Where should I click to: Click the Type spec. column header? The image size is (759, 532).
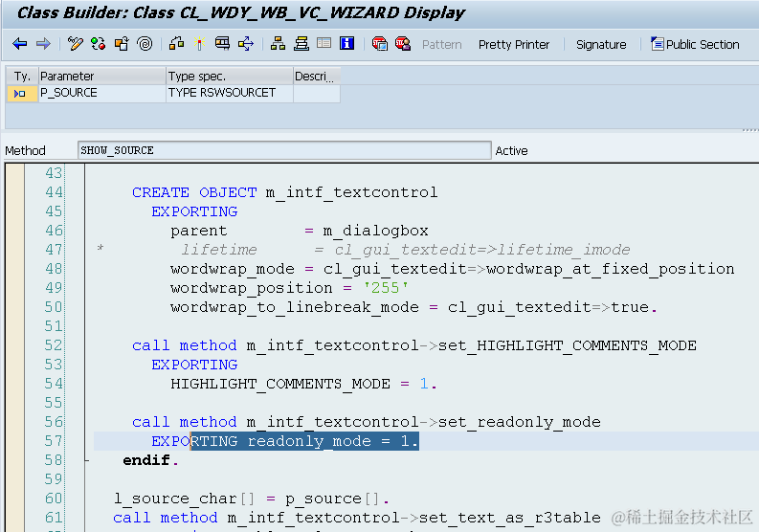click(x=230, y=77)
